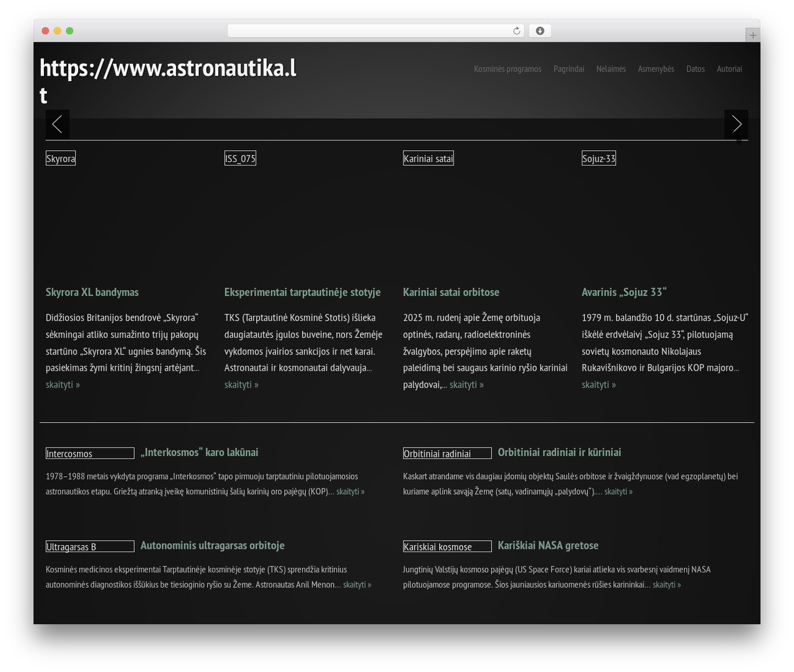Image resolution: width=794 pixels, height=672 pixels.
Task: Open the browser downloads button
Action: pos(540,31)
